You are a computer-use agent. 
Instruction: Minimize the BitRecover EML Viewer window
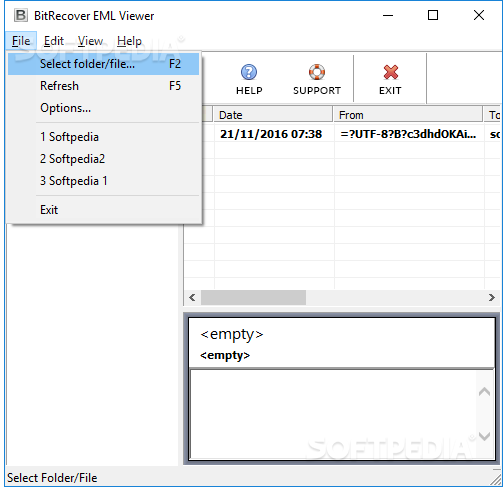[388, 15]
